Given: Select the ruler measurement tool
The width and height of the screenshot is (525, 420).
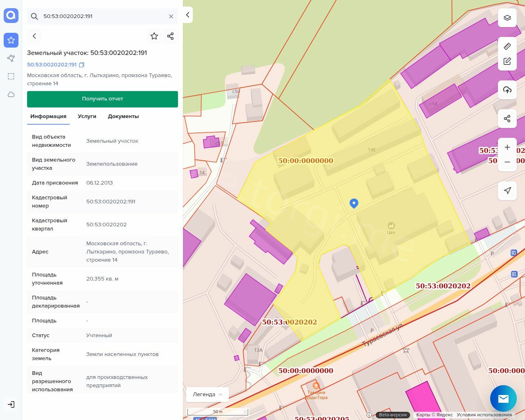Looking at the screenshot, I should click(x=507, y=46).
